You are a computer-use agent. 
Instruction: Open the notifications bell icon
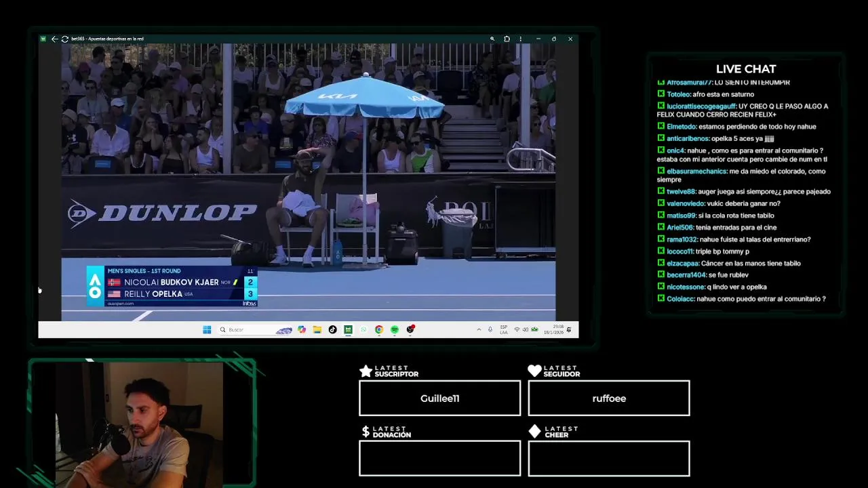pyautogui.click(x=568, y=329)
